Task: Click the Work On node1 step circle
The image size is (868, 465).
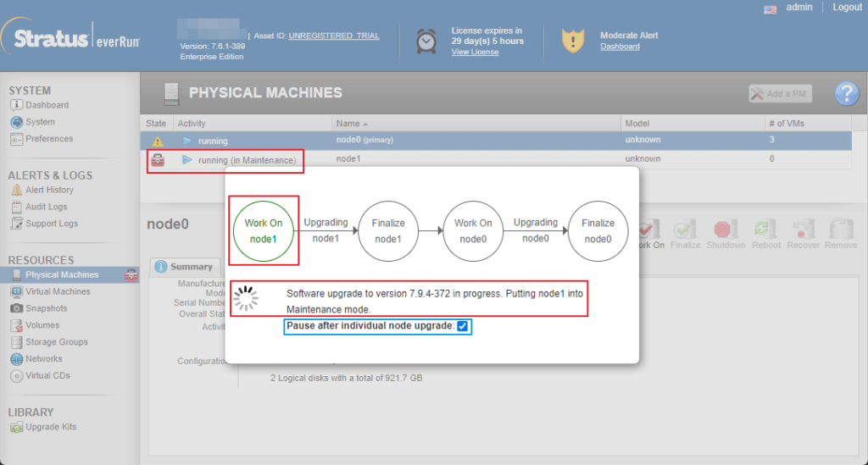Action: 263,231
